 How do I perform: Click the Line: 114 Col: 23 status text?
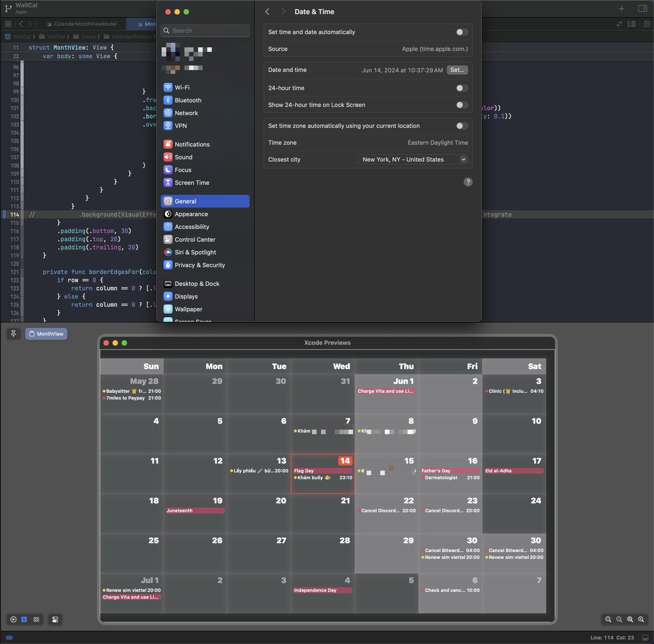click(612, 637)
